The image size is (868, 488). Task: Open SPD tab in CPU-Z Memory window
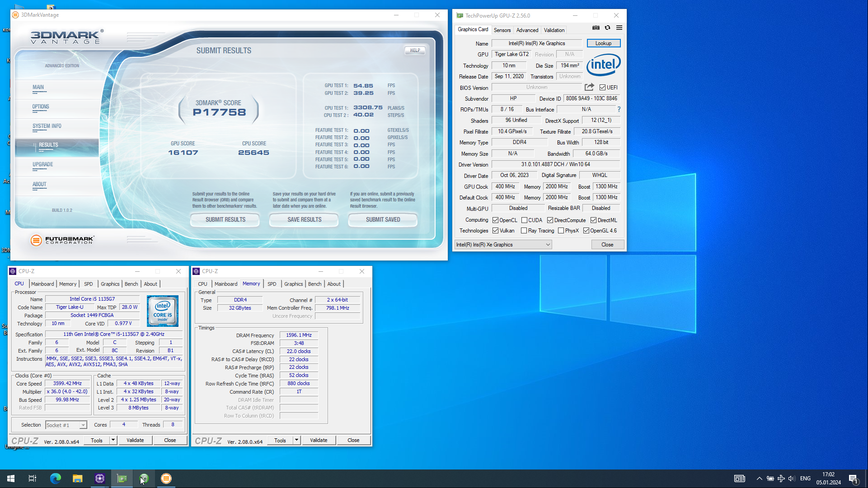272,284
